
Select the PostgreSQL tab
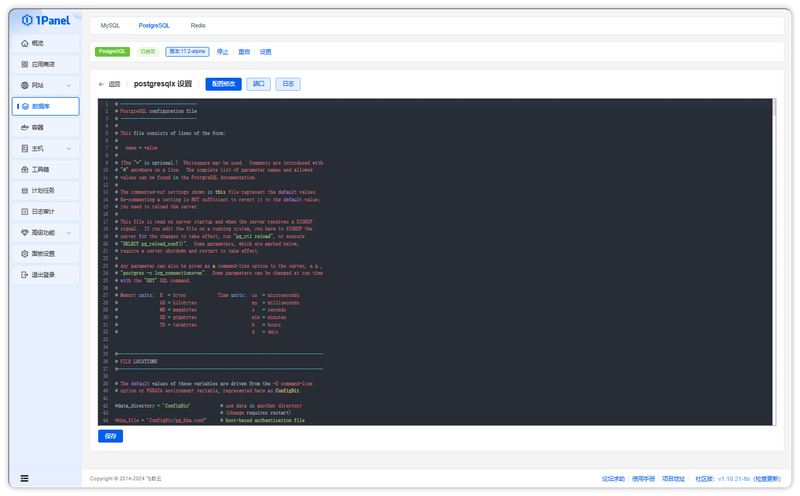point(154,26)
